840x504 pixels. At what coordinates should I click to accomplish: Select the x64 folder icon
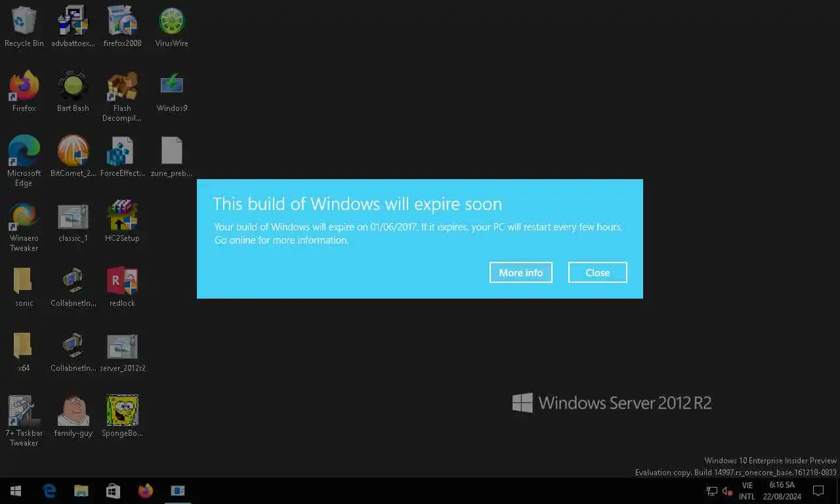[x=24, y=351]
